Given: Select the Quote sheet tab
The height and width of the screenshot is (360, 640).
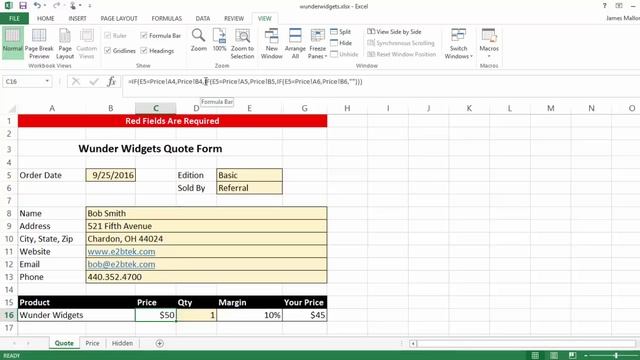Looking at the screenshot, I should [64, 343].
